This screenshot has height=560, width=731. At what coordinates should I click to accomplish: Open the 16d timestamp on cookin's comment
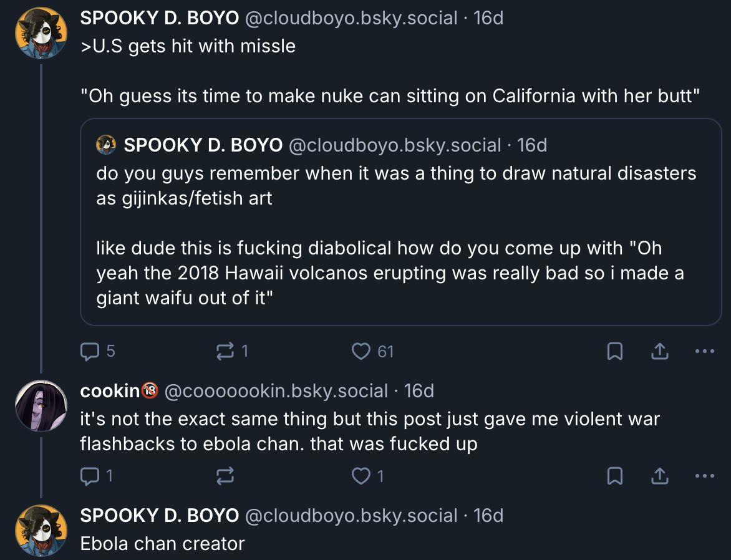pos(419,391)
